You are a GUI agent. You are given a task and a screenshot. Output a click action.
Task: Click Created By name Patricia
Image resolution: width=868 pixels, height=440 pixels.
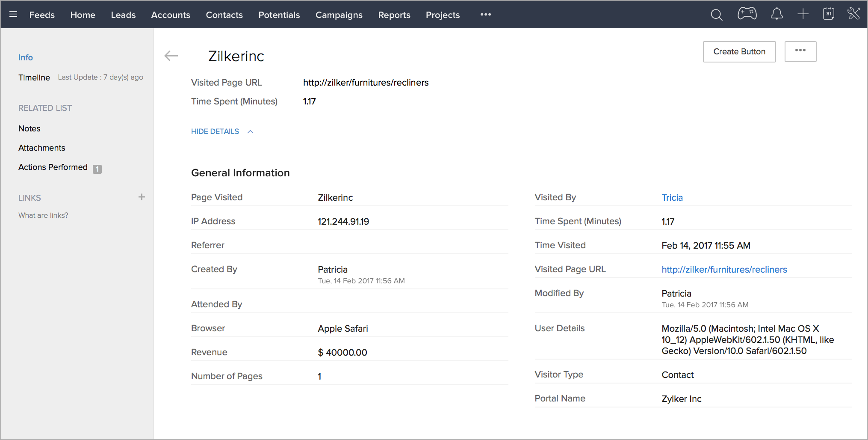click(x=333, y=270)
